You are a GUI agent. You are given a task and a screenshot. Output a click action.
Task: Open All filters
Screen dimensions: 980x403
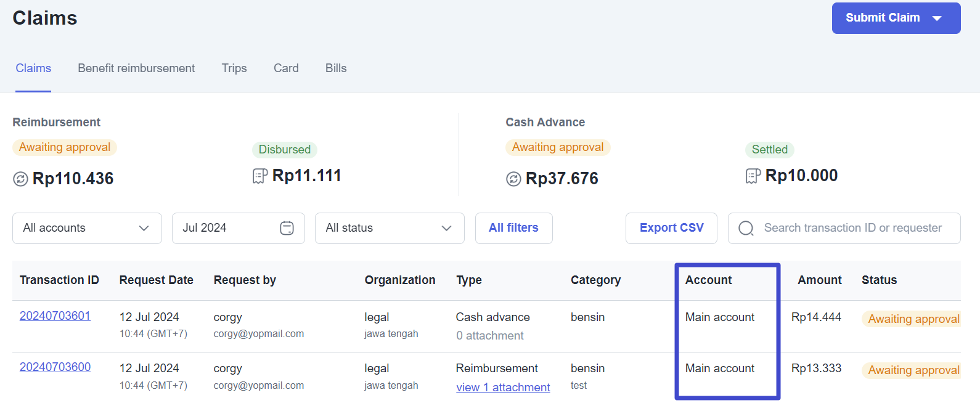(x=513, y=228)
